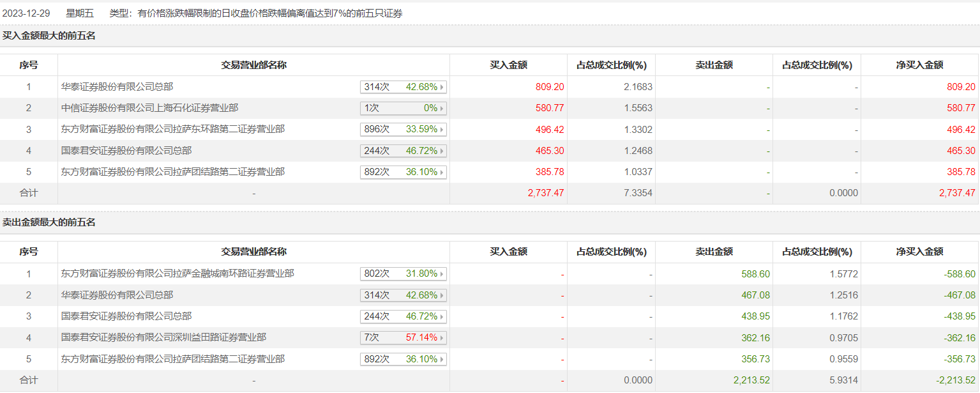Click the 买入金额最大的前五名 section title
Viewport: 980px width, 393px height.
pyautogui.click(x=49, y=36)
